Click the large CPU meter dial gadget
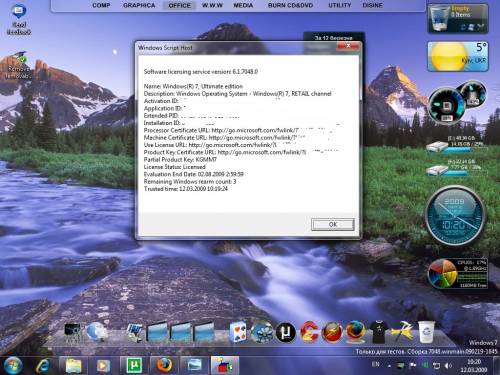The height and width of the screenshot is (375, 500). point(447,106)
